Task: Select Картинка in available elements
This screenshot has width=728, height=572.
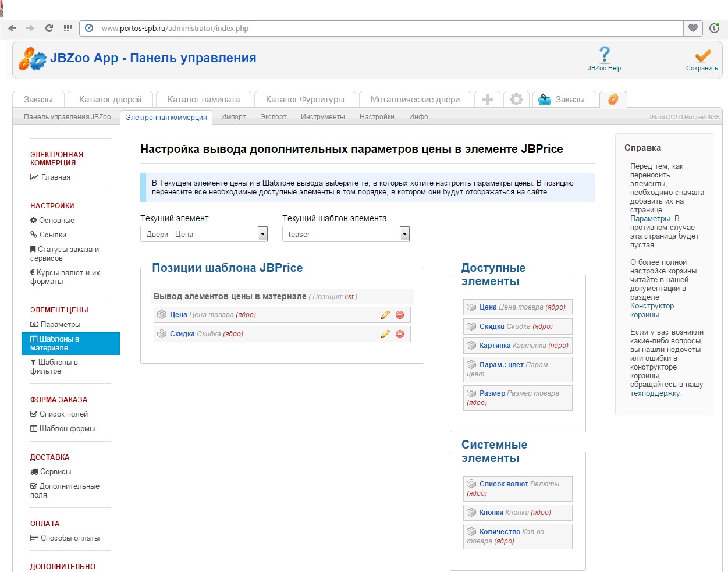Action: click(495, 346)
